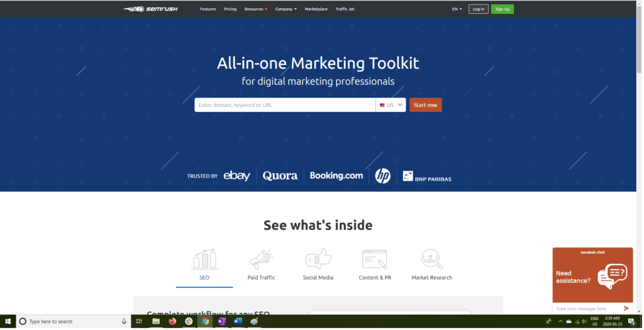Open Firefox from the taskbar

[x=172, y=322]
